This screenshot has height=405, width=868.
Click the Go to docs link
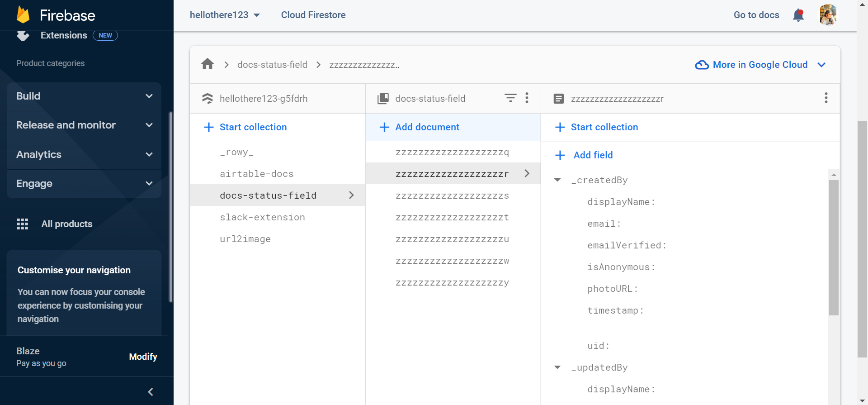coord(756,15)
